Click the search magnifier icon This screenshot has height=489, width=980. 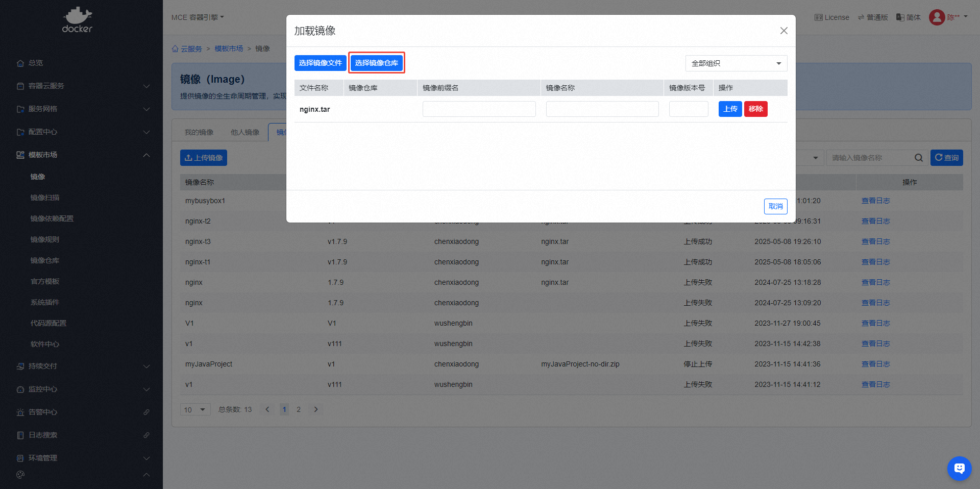point(918,158)
